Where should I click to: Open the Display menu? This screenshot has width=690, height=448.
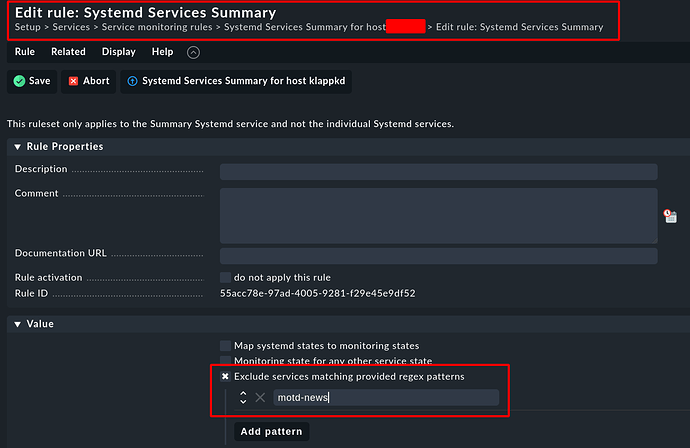click(x=118, y=52)
